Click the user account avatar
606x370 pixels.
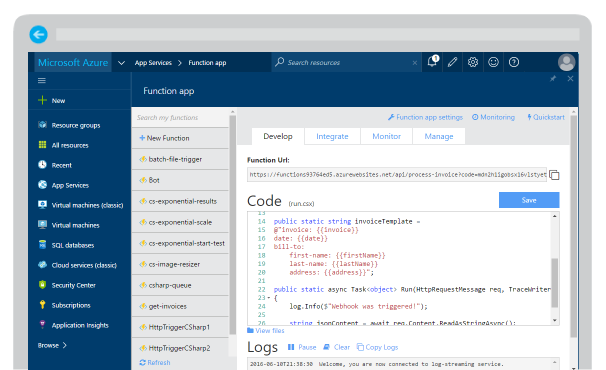(566, 62)
